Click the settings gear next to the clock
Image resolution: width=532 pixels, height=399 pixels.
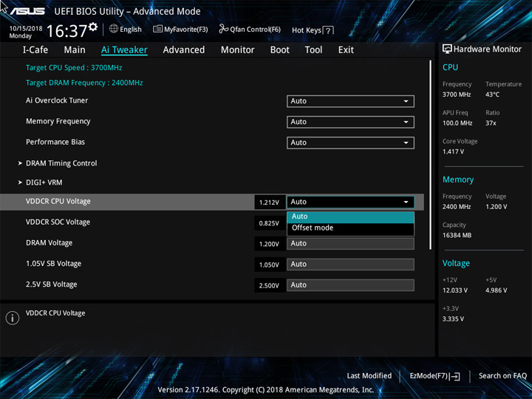pos(93,27)
